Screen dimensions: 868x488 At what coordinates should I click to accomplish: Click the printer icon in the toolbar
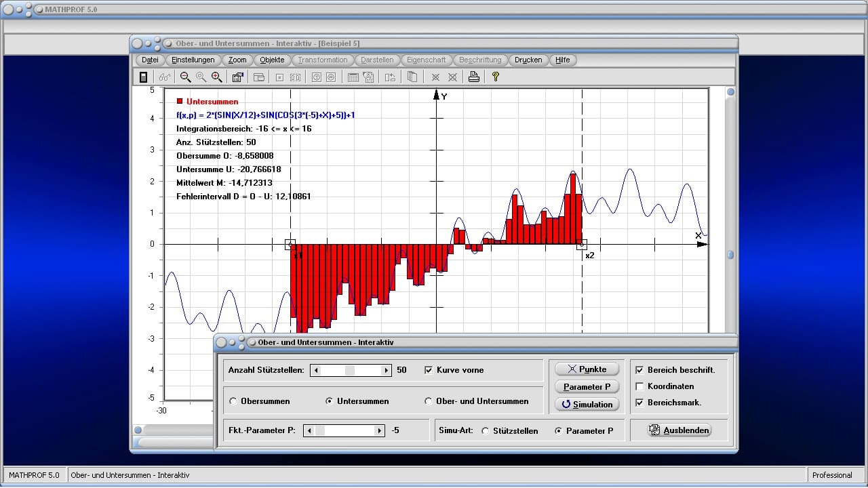[474, 77]
